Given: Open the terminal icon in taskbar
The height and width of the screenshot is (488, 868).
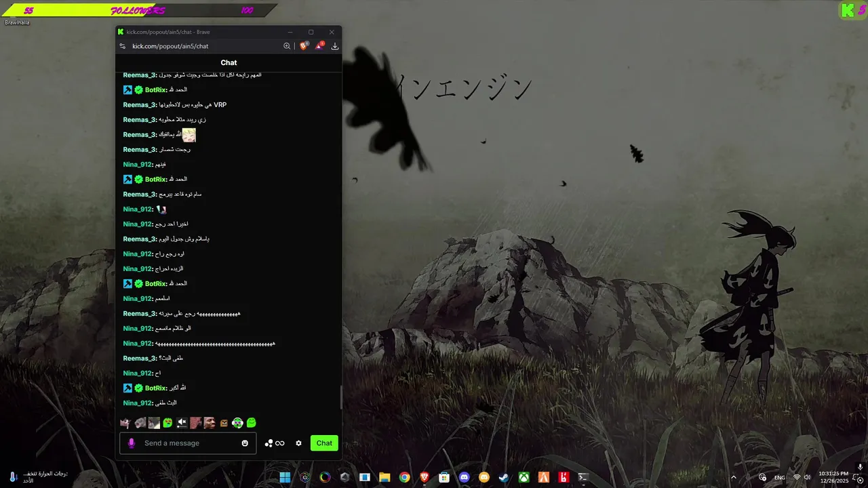Looking at the screenshot, I should (583, 477).
